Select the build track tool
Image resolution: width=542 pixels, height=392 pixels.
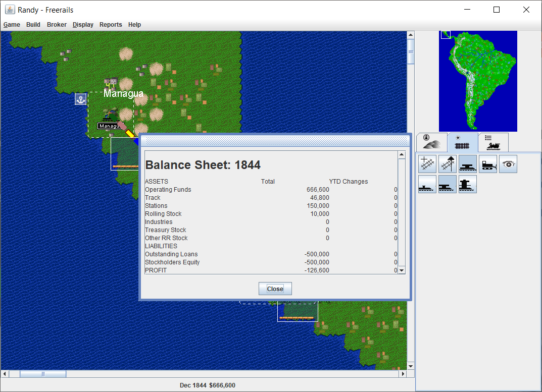point(427,163)
